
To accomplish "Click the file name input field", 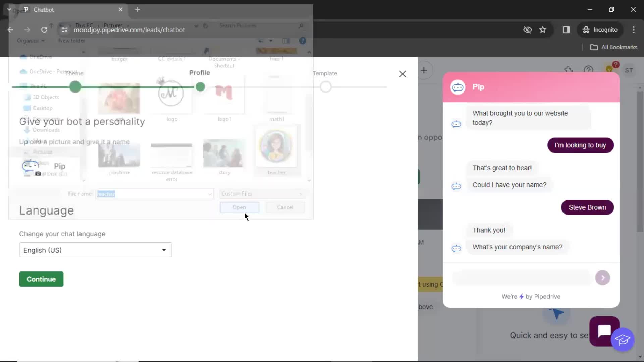I will pyautogui.click(x=154, y=194).
